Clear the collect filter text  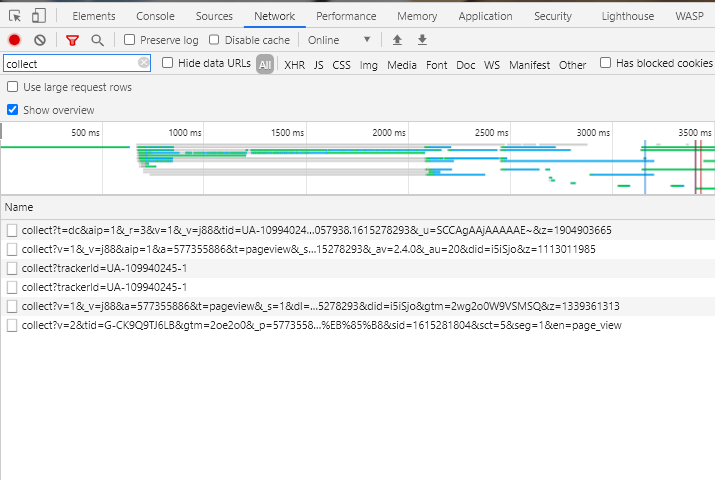point(144,62)
